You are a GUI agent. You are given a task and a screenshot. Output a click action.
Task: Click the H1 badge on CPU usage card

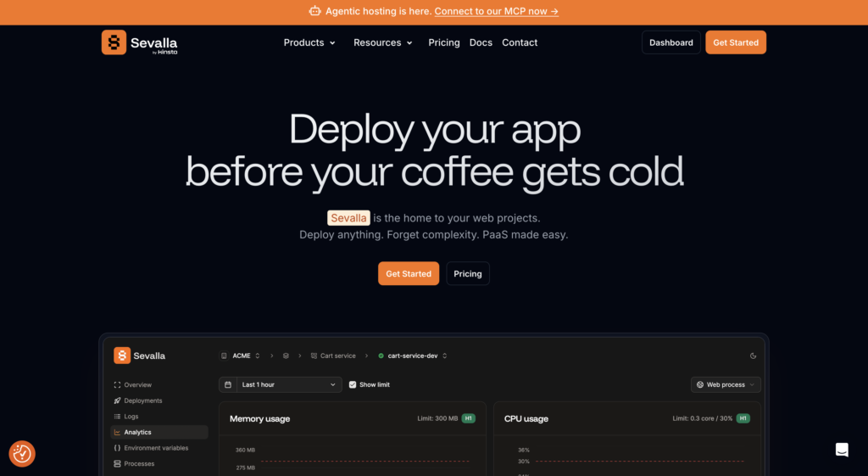point(743,418)
